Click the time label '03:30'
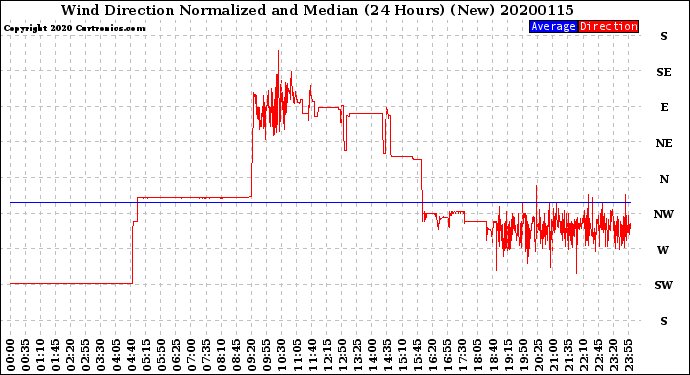690x375 pixels. 101,355
